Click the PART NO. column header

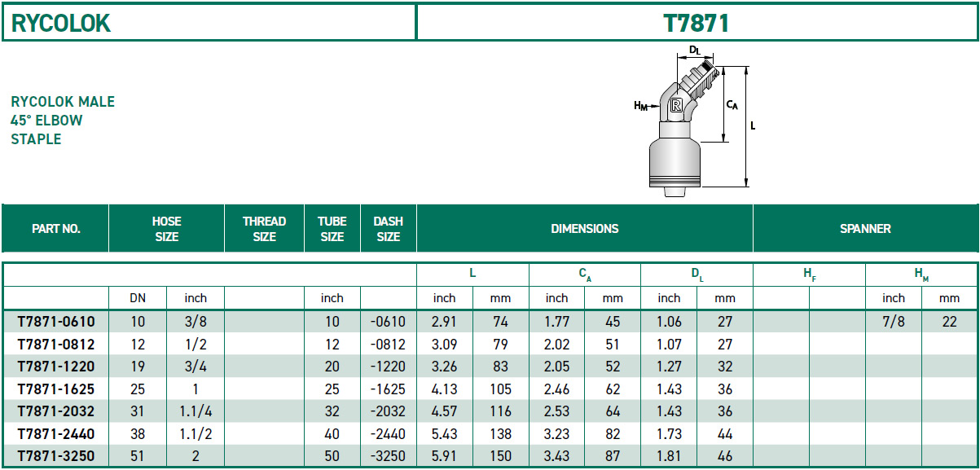[56, 229]
